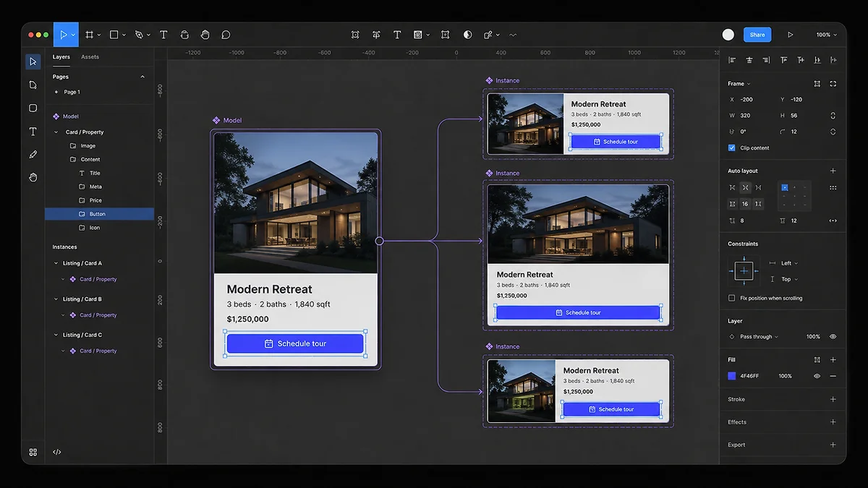Click the align left icon
Image resolution: width=868 pixels, height=488 pixels.
(732, 60)
